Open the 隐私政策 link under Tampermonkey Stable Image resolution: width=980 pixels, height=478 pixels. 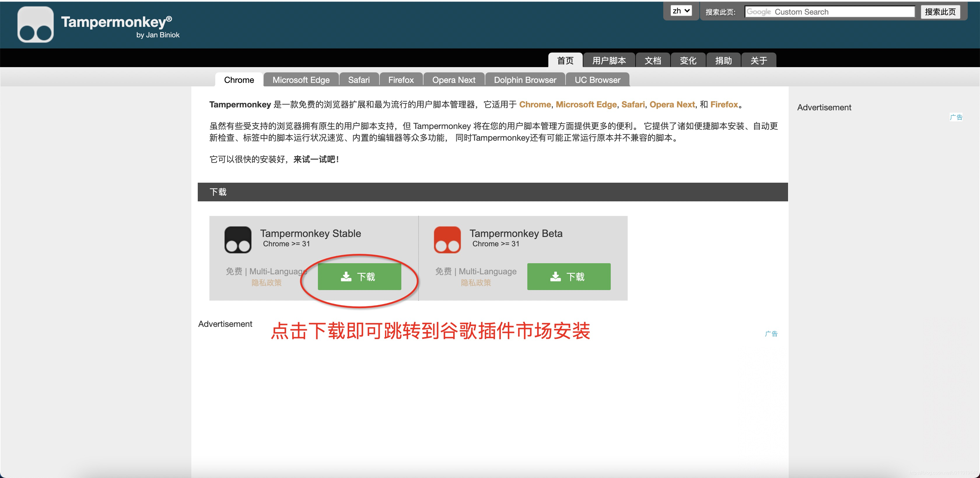pos(266,283)
